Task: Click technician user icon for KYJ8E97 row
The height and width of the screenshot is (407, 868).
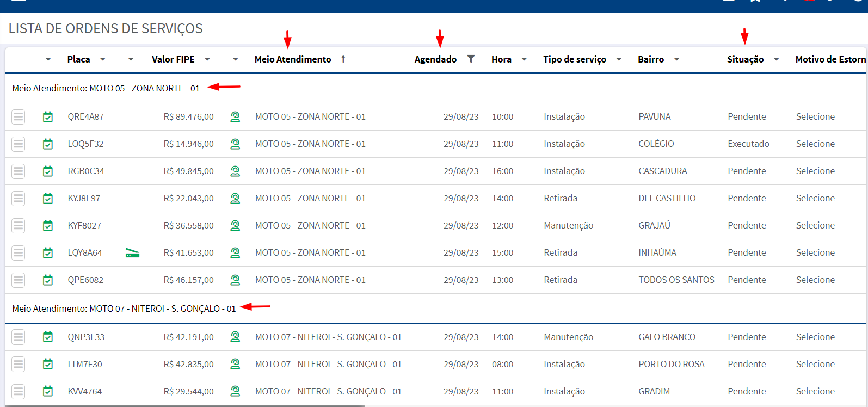Action: click(235, 198)
